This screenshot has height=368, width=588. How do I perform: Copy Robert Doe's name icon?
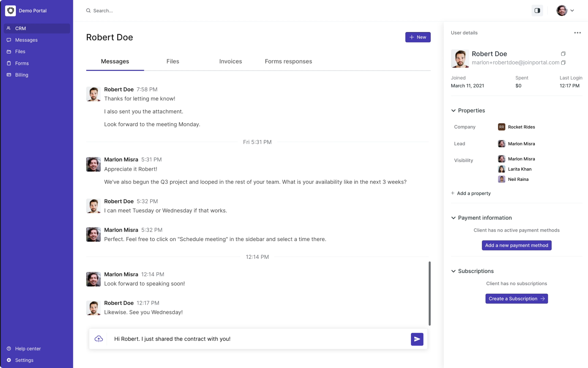pyautogui.click(x=563, y=54)
